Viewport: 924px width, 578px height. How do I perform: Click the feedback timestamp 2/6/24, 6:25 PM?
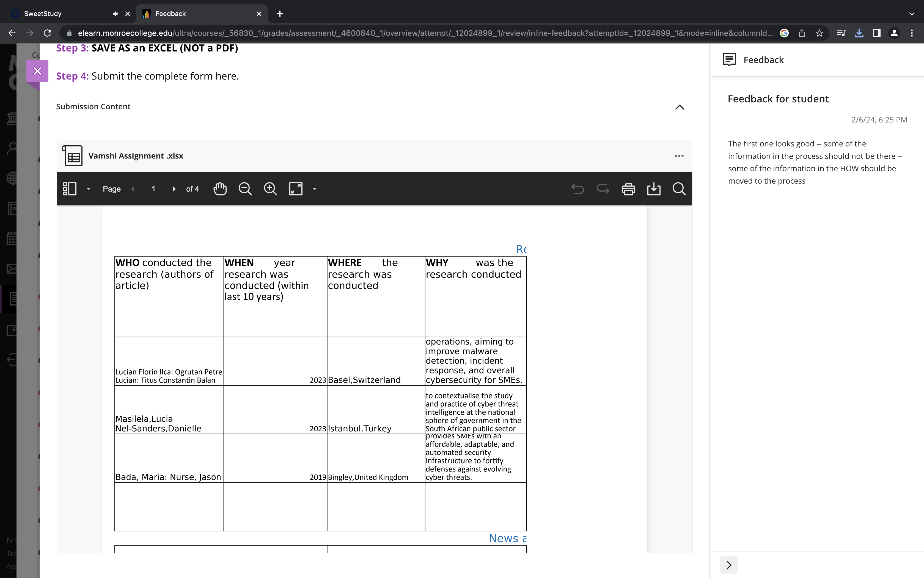[879, 120]
